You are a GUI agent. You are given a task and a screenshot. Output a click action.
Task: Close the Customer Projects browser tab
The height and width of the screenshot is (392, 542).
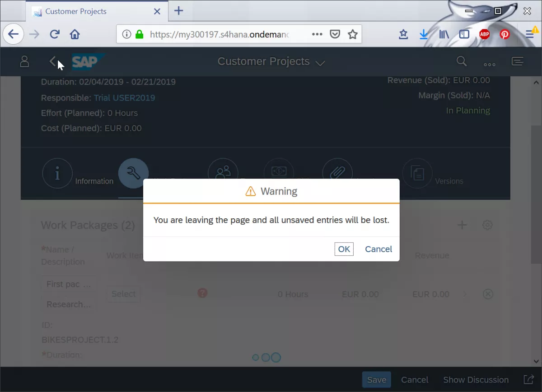click(157, 11)
